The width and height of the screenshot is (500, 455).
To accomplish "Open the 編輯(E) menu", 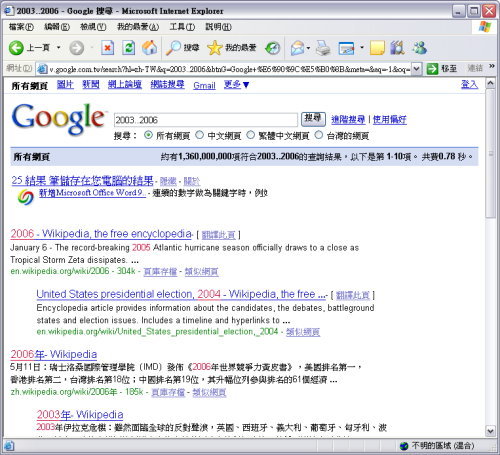I will (x=57, y=27).
